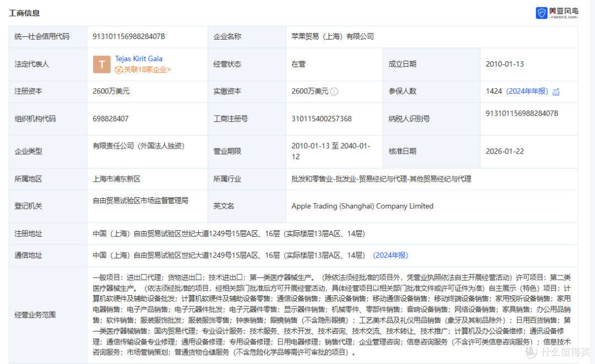Click approval date 2026-01-22

[505, 151]
